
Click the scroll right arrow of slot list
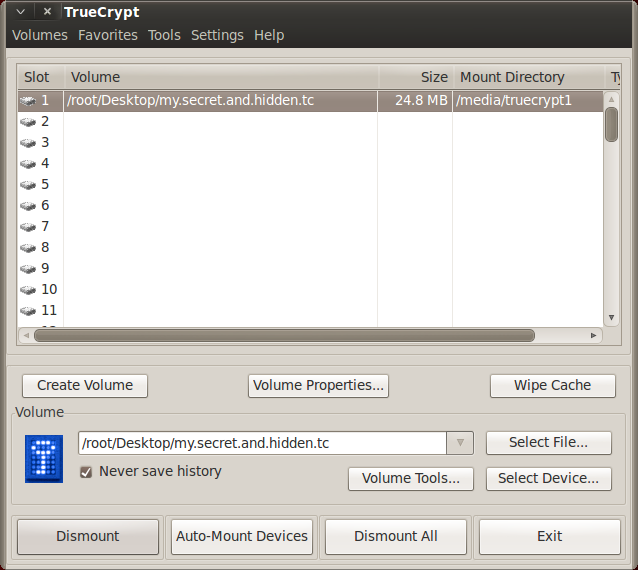click(x=594, y=336)
